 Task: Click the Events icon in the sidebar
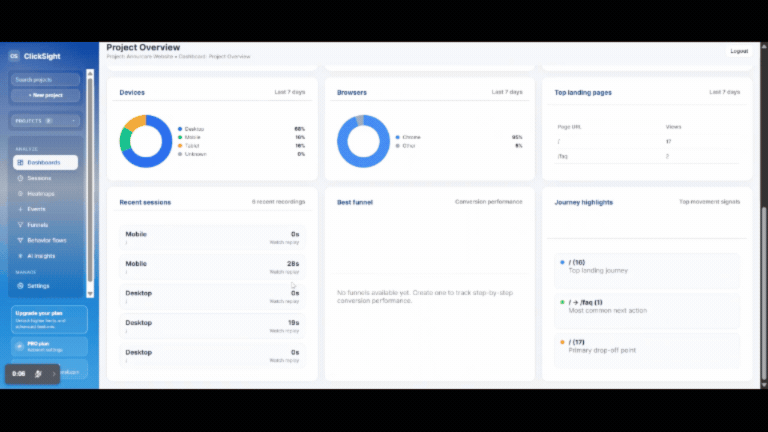click(19, 209)
